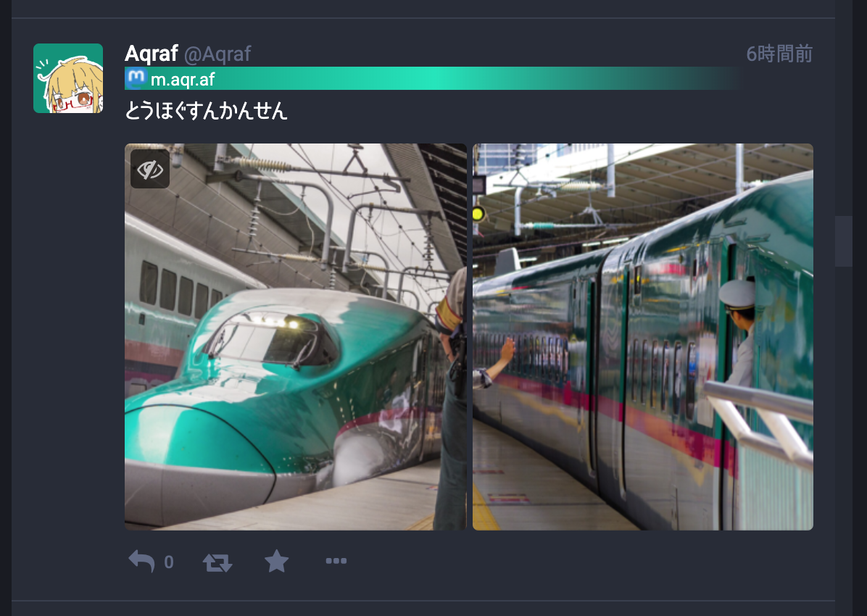Open the three-dots more menu

pos(336,561)
